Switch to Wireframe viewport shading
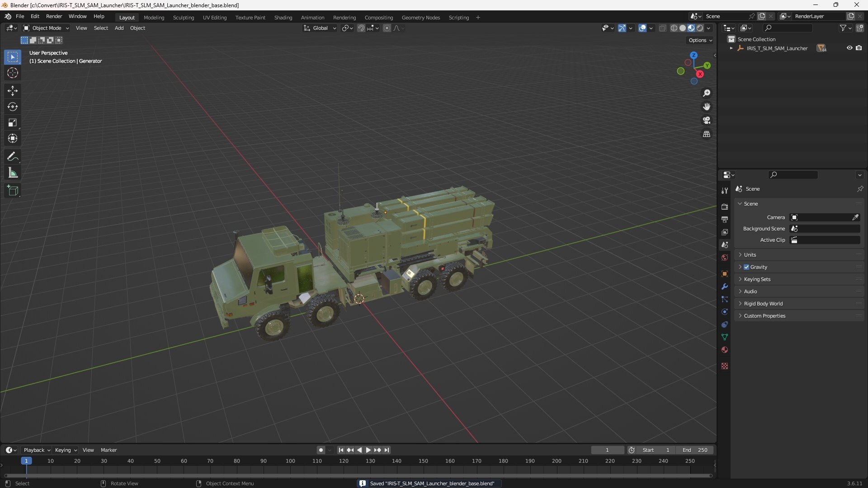The image size is (868, 488). pyautogui.click(x=674, y=28)
